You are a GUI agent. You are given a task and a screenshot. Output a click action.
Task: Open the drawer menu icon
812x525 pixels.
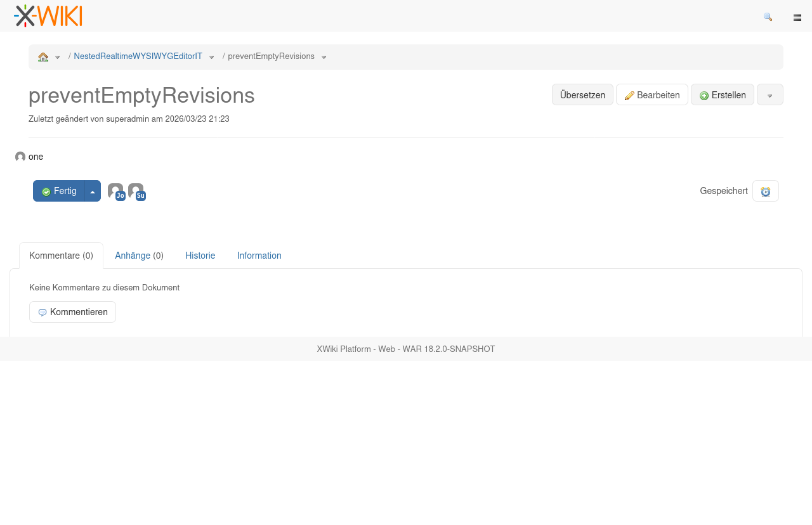coord(797,17)
